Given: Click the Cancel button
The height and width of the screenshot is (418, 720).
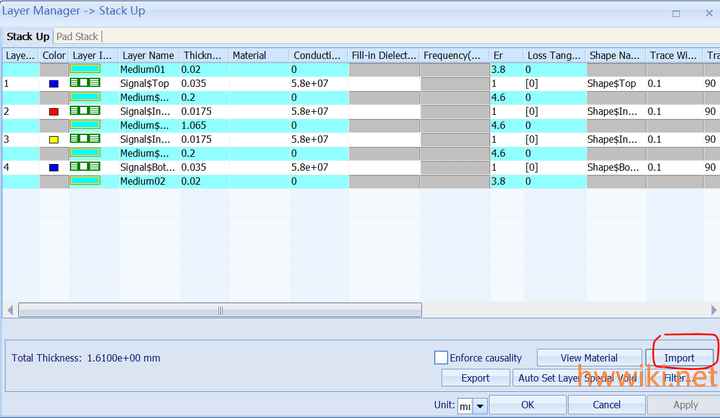Looking at the screenshot, I should click(606, 405).
